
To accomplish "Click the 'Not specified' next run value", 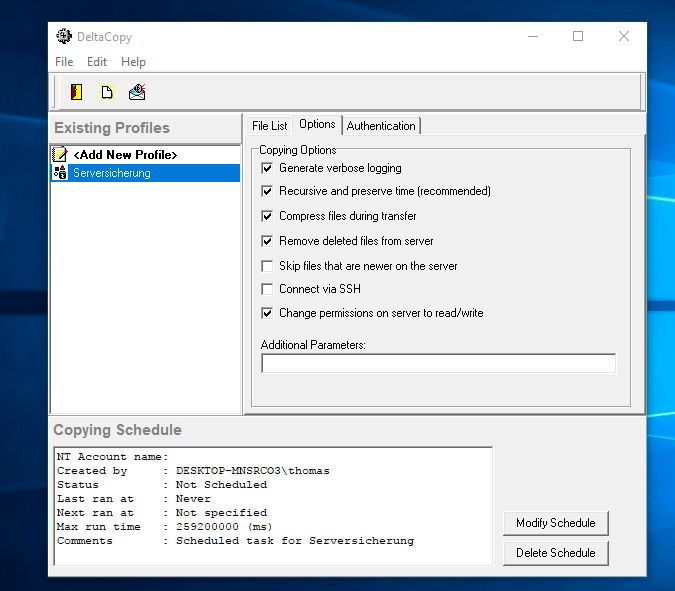I will click(221, 513).
